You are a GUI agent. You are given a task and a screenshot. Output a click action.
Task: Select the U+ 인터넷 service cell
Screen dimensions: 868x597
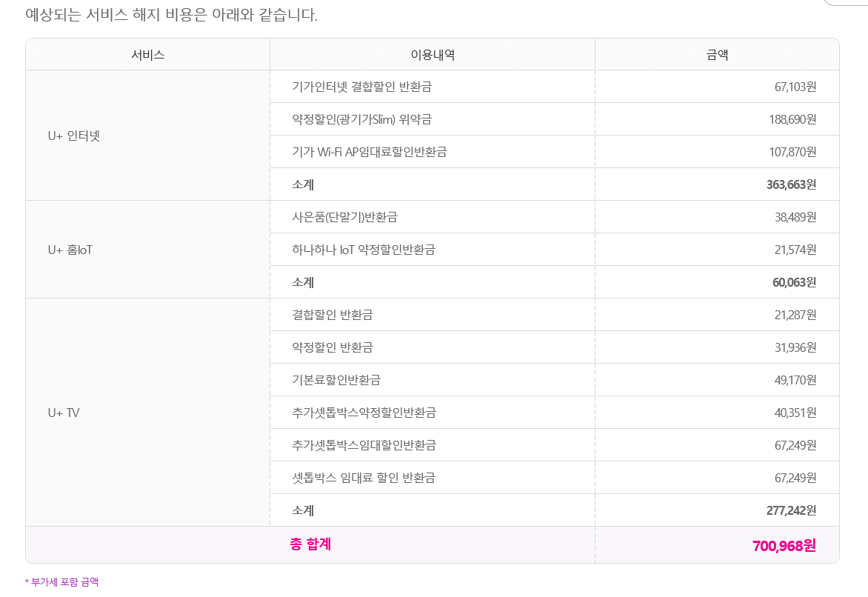73,136
